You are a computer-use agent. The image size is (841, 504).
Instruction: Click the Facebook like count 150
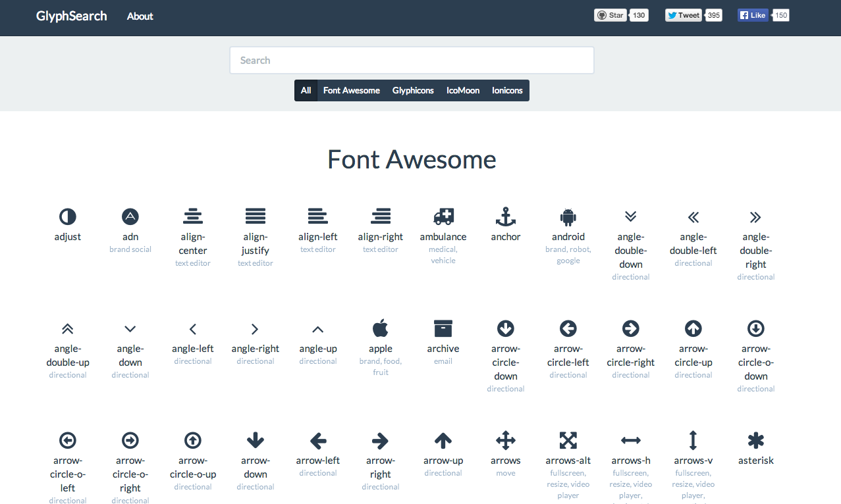[781, 15]
